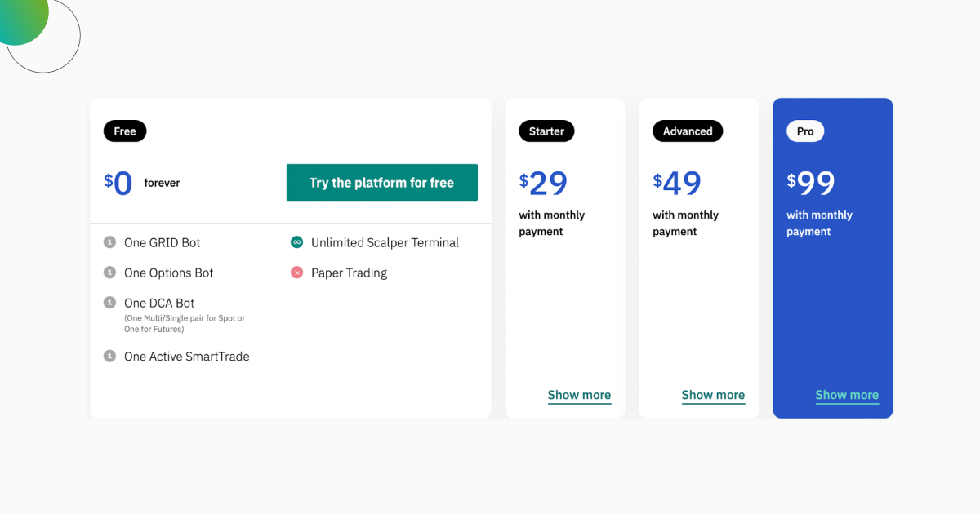
Task: Click the $0 forever price label
Action: click(140, 182)
